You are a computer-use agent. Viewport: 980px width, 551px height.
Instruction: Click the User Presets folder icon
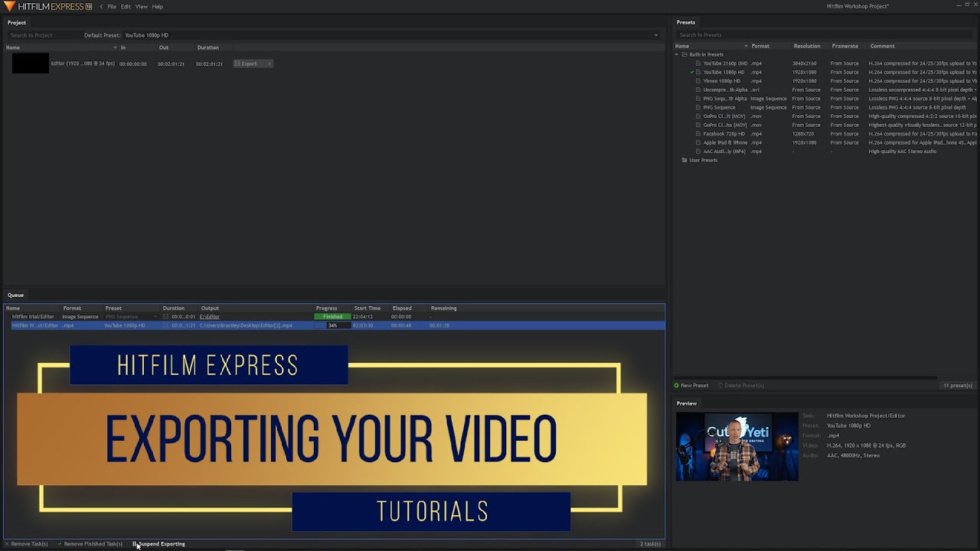[x=684, y=160]
